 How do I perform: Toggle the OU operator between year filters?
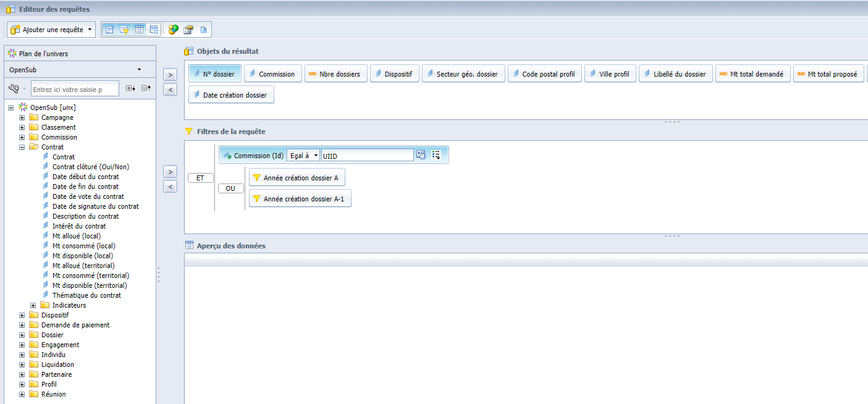pyautogui.click(x=230, y=188)
